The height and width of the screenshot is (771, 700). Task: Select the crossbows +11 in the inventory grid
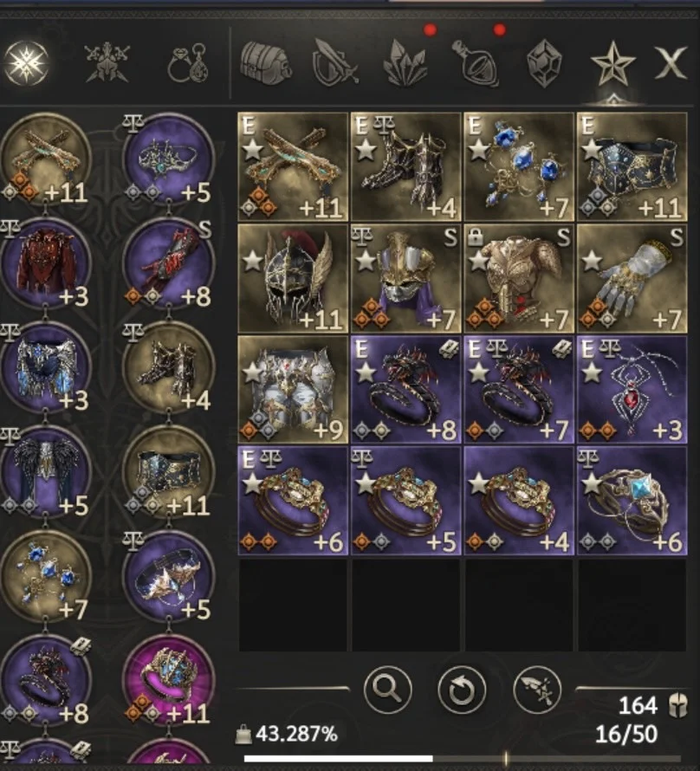(293, 166)
